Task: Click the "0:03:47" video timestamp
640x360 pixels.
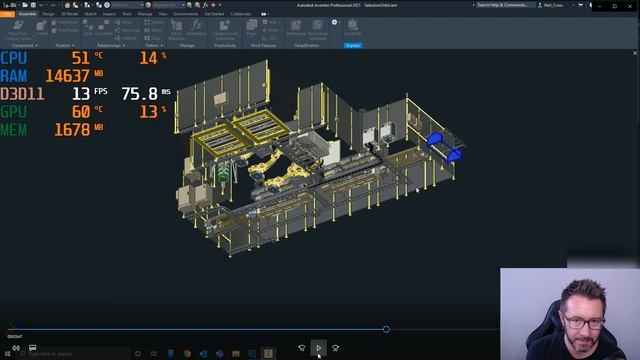Action: pos(15,336)
